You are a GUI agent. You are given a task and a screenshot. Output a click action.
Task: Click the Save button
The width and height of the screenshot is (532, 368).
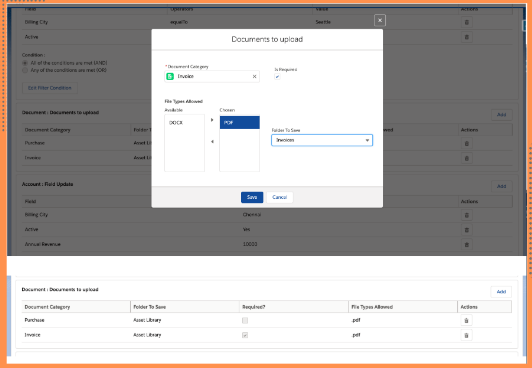[252, 197]
